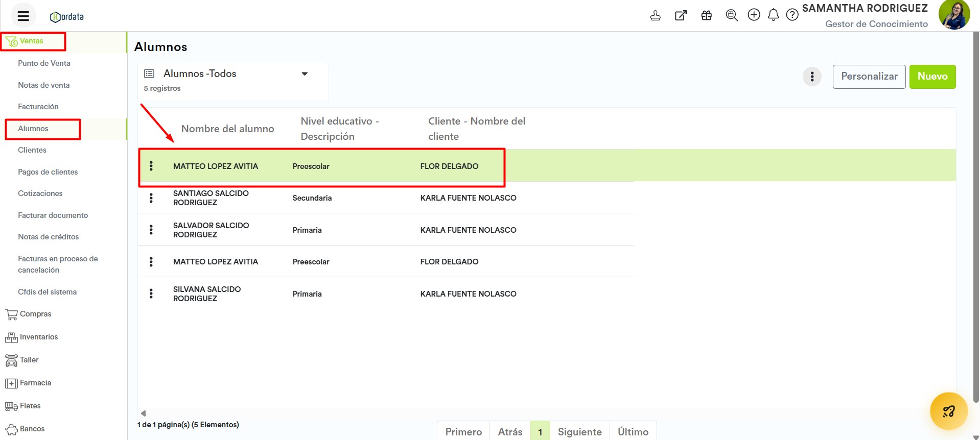
Task: Expand the Taller module
Action: (29, 360)
